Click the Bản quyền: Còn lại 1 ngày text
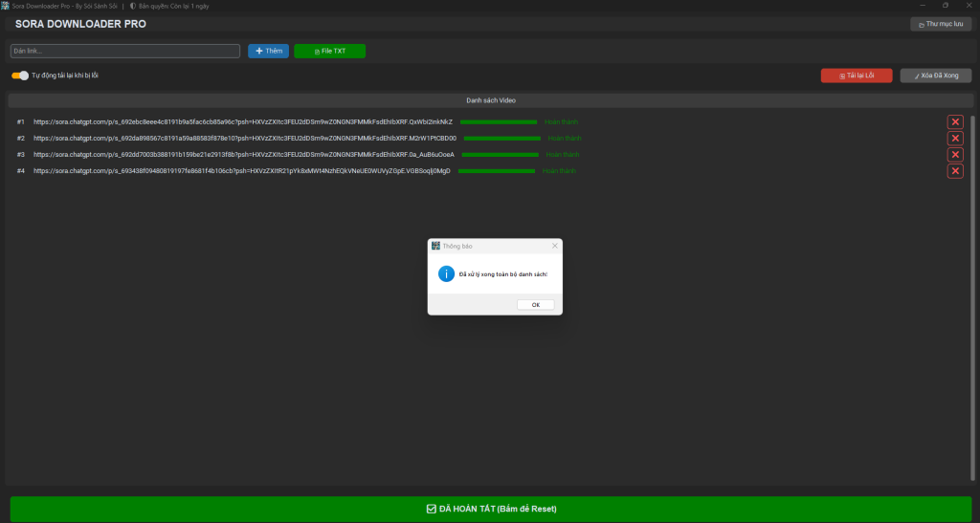Screen dimensions: 980x523 pos(174,7)
